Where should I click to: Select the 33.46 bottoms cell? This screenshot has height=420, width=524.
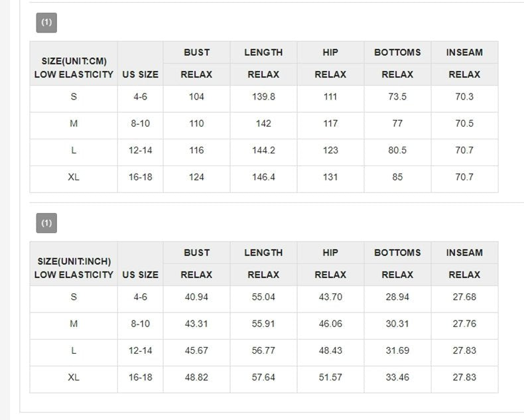(x=397, y=378)
